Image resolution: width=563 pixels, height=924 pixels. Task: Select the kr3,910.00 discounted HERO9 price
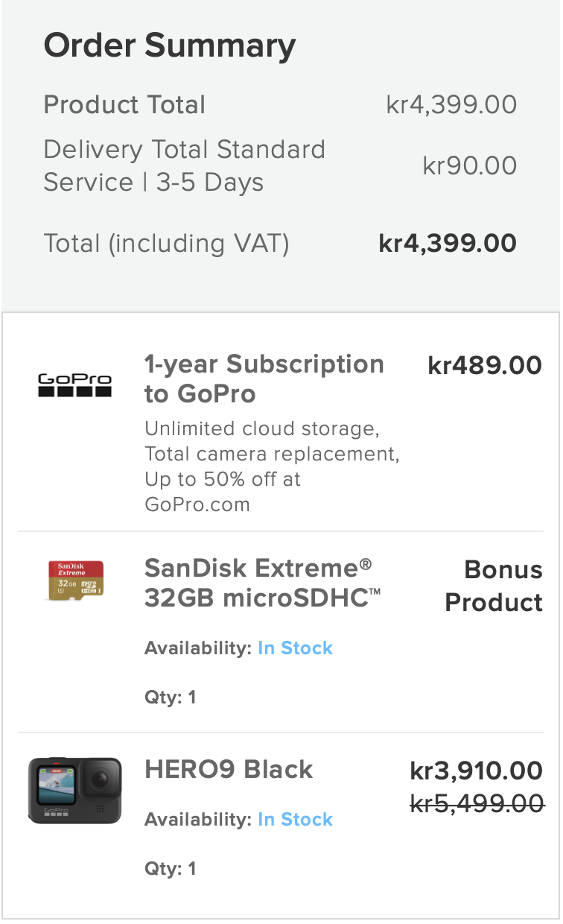(477, 771)
